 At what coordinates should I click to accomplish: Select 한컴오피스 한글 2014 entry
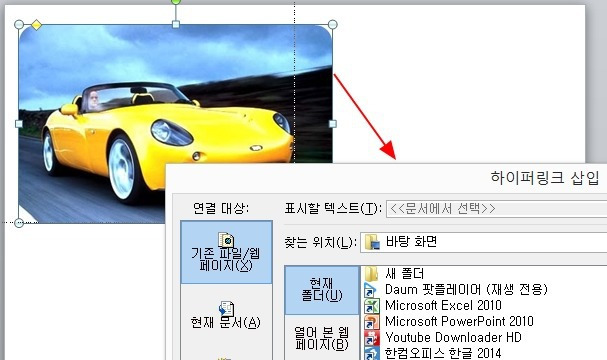coord(443,353)
